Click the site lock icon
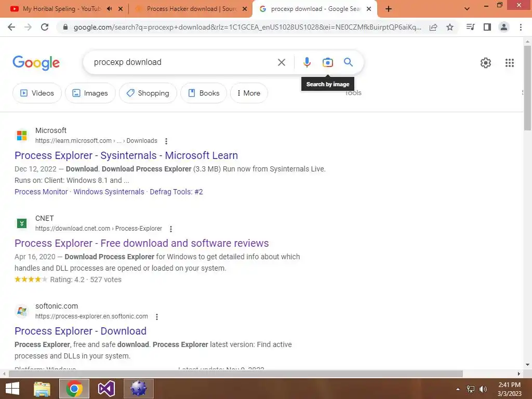Image resolution: width=532 pixels, height=399 pixels. click(x=65, y=27)
